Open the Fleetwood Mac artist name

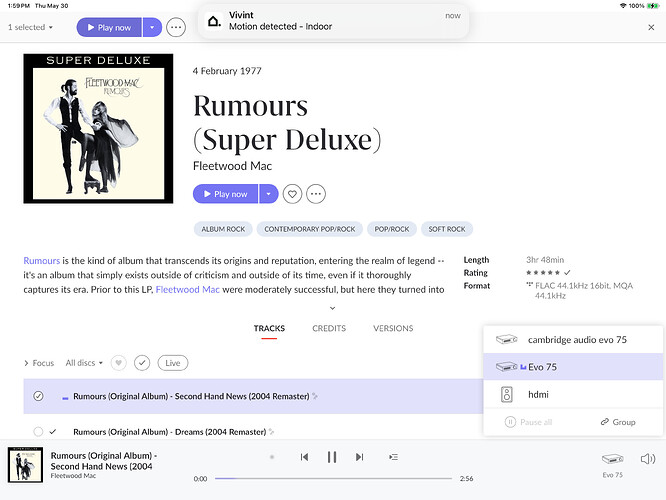[232, 166]
